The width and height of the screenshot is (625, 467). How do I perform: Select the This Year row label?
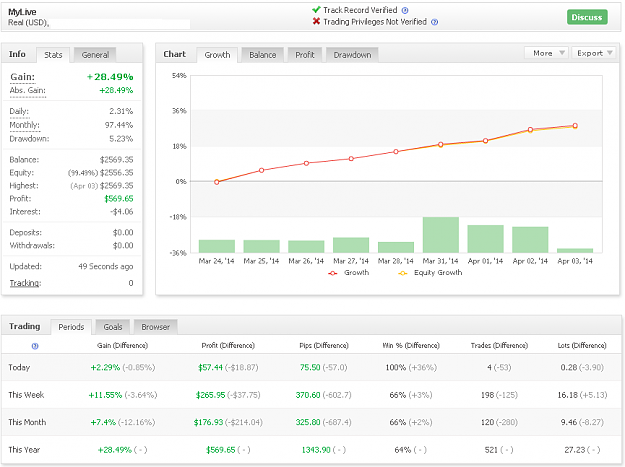(24, 449)
